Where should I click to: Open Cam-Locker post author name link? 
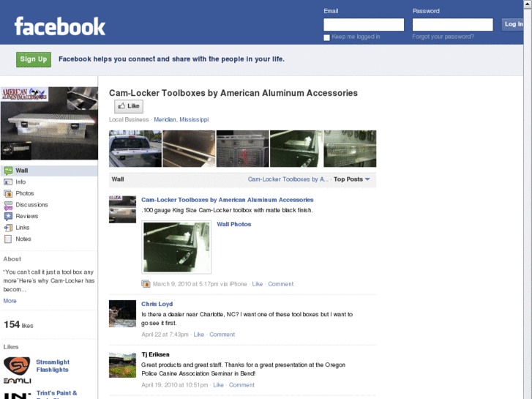(x=228, y=200)
